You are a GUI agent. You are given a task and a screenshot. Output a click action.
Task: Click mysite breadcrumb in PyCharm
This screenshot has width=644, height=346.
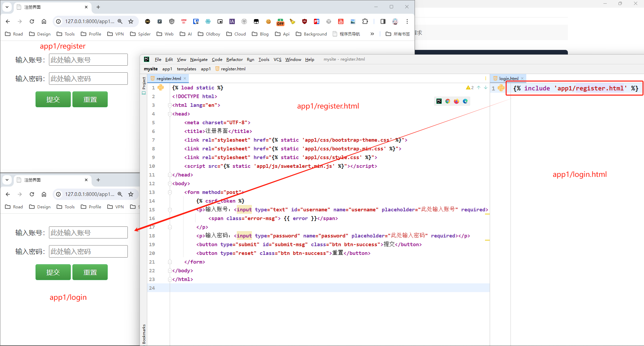(x=151, y=69)
